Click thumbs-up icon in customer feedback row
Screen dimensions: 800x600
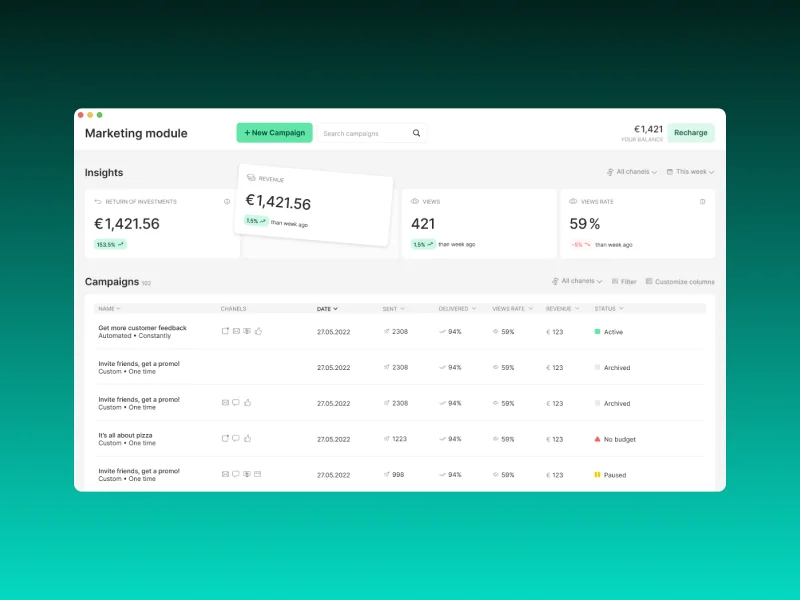point(258,331)
